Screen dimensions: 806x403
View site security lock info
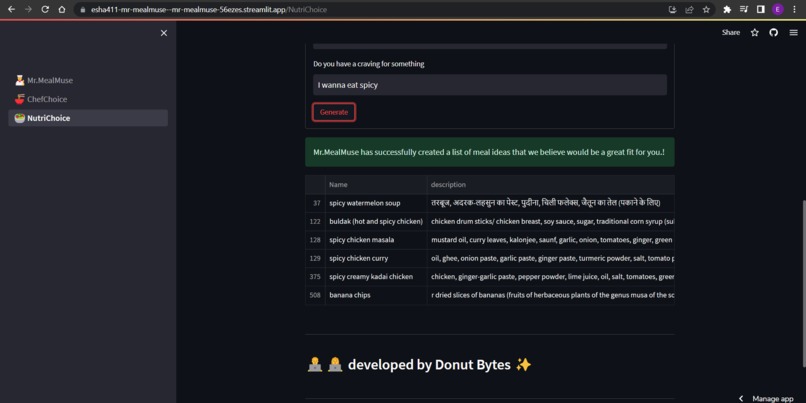click(82, 9)
